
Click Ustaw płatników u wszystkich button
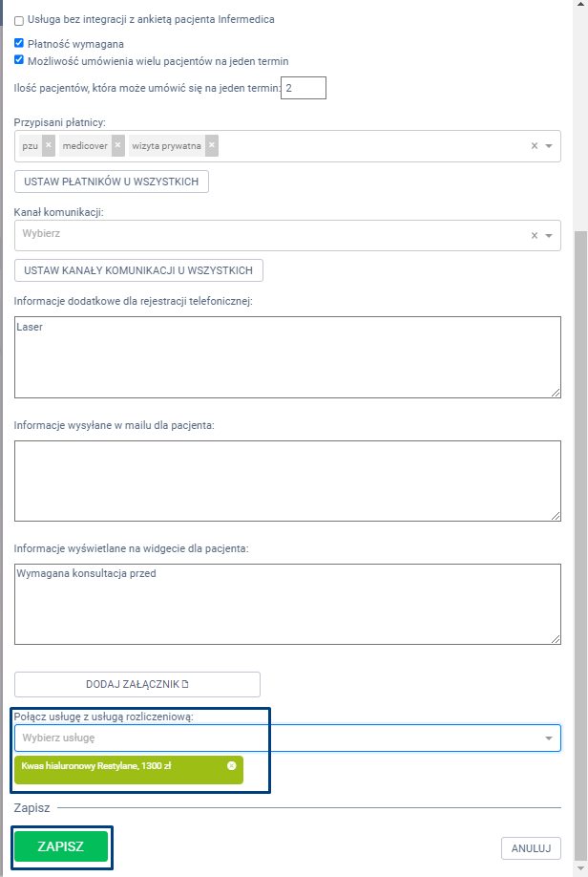pyautogui.click(x=111, y=182)
